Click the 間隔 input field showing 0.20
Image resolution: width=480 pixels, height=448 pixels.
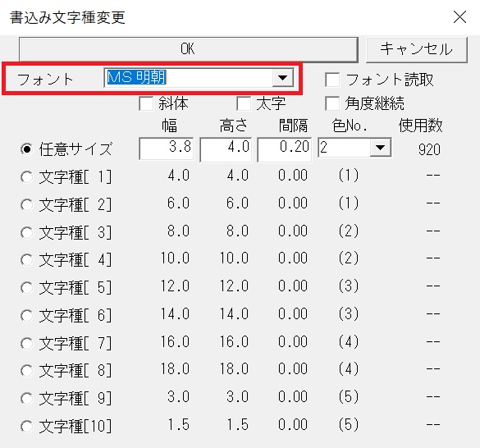[285, 149]
